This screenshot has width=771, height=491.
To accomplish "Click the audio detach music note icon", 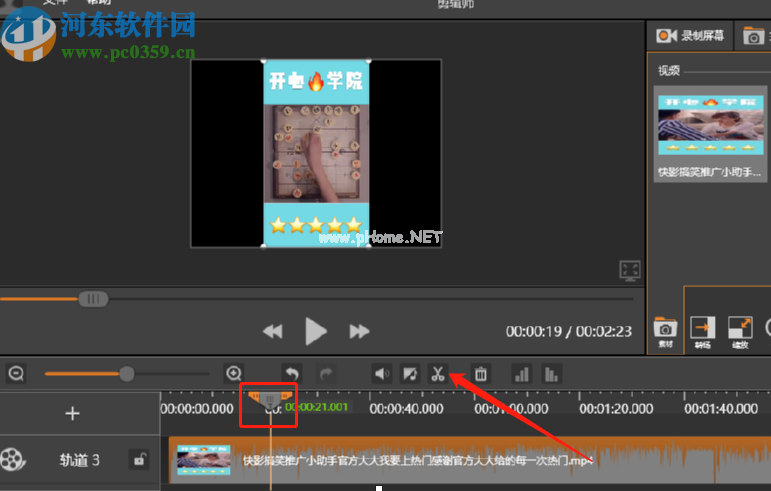I will point(410,374).
